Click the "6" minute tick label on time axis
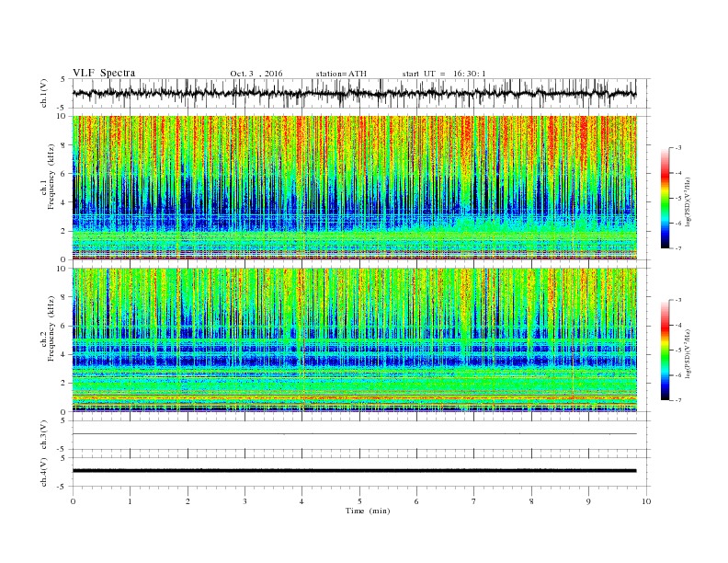The width and height of the screenshot is (728, 563). click(x=416, y=501)
